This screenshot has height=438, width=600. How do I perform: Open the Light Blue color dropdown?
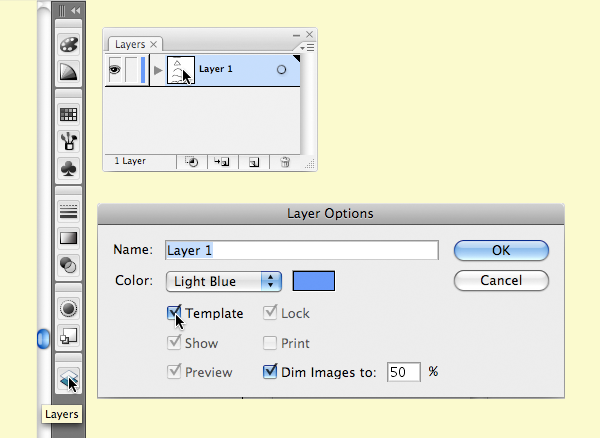pos(224,282)
